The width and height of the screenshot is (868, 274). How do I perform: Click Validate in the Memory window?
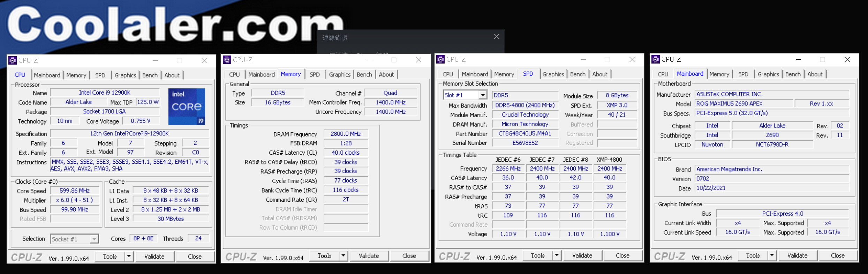[369, 256]
